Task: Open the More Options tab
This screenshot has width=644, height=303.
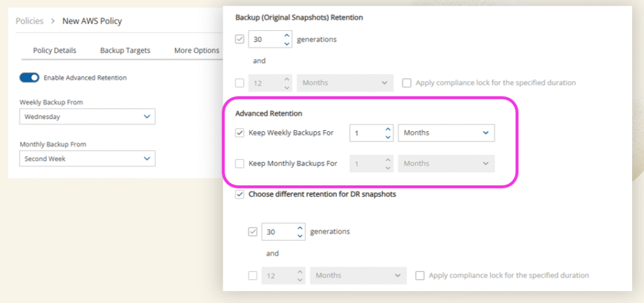Action: coord(197,50)
